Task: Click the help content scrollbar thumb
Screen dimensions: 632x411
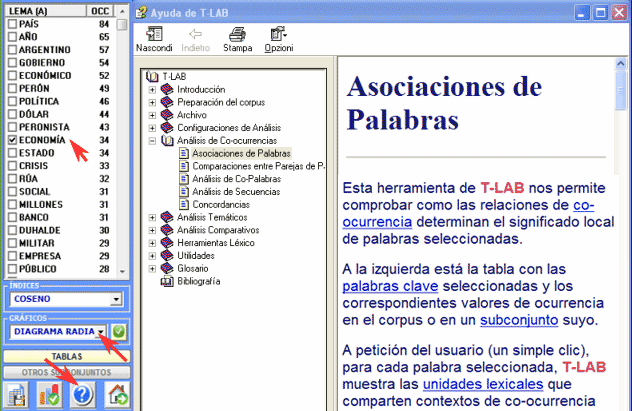Action: [x=621, y=90]
